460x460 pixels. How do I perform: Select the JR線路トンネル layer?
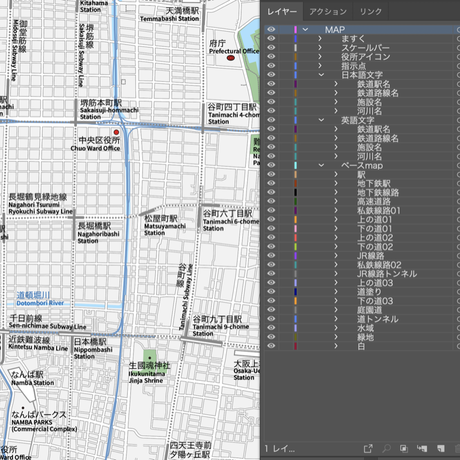[x=387, y=274]
